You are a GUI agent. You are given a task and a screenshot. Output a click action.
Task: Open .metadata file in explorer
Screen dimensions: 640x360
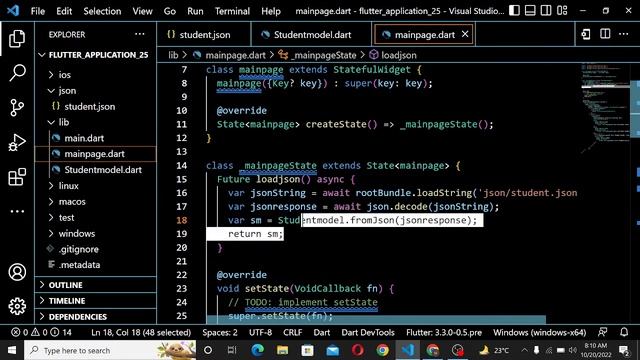click(x=96, y=265)
